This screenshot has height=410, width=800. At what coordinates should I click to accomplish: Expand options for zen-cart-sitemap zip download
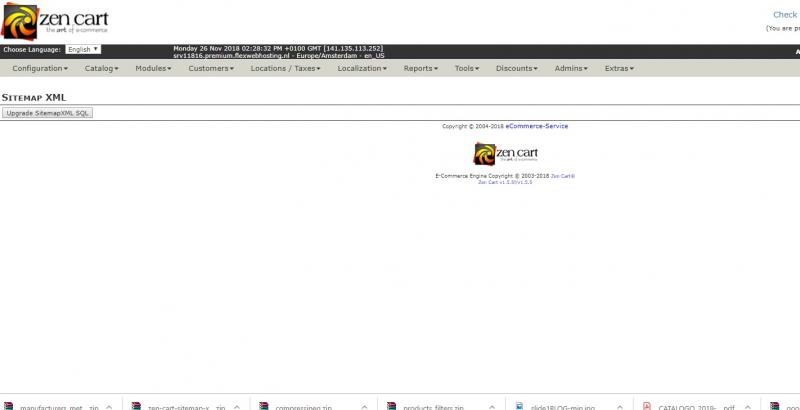(237, 407)
